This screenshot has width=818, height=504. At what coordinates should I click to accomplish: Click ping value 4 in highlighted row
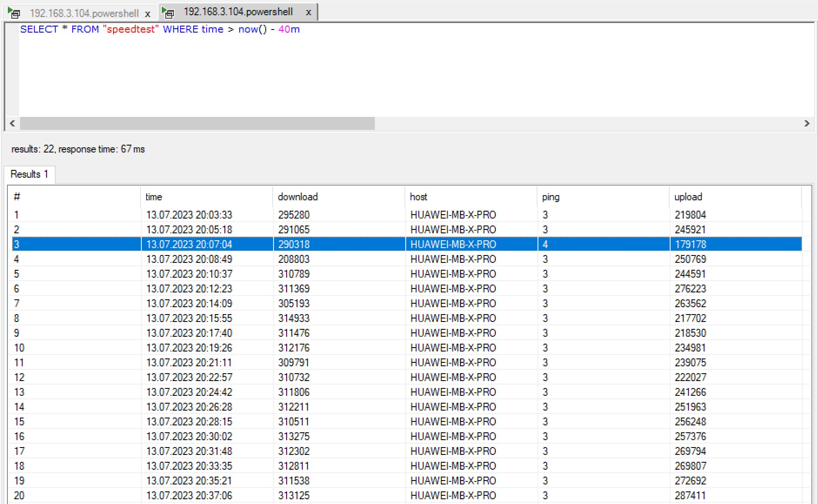(545, 244)
